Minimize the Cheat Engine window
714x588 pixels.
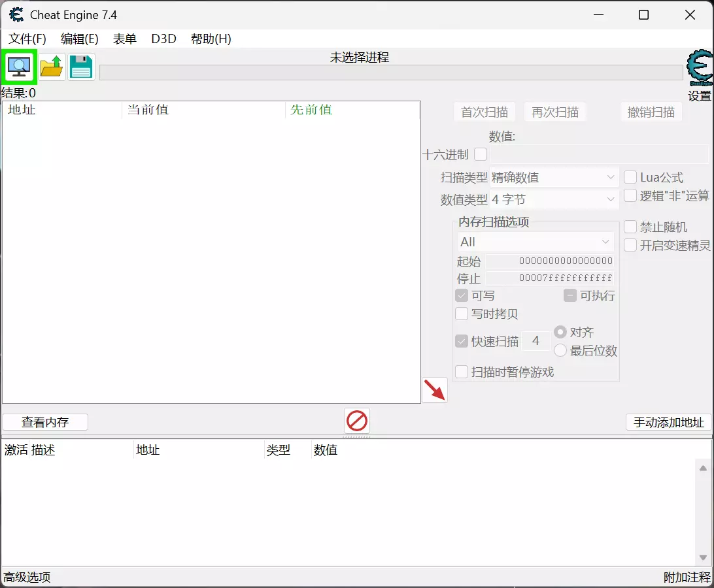coord(599,15)
